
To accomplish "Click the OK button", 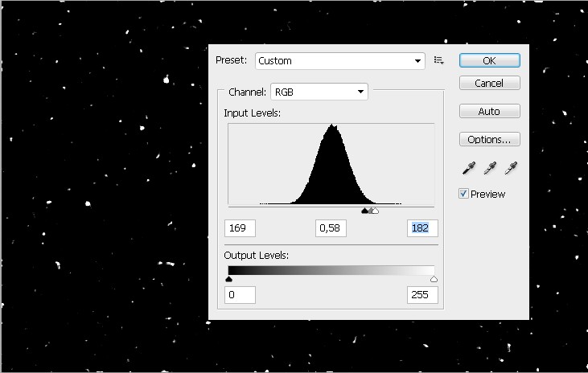I will (x=489, y=60).
